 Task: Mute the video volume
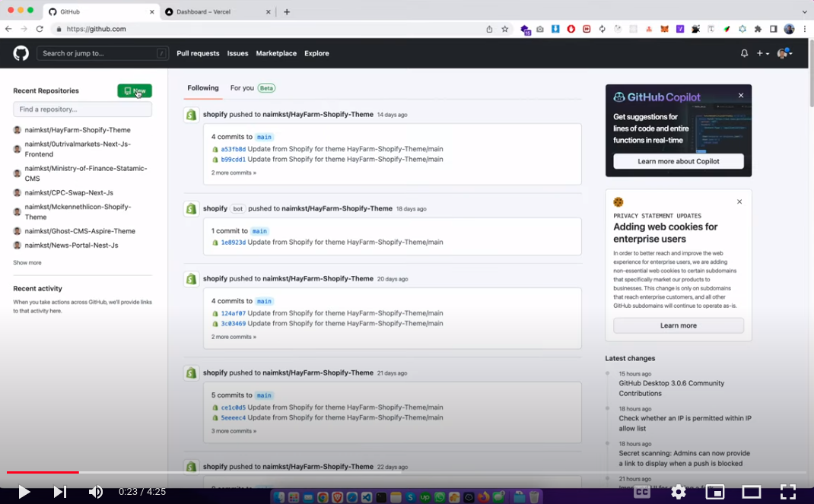click(x=96, y=492)
